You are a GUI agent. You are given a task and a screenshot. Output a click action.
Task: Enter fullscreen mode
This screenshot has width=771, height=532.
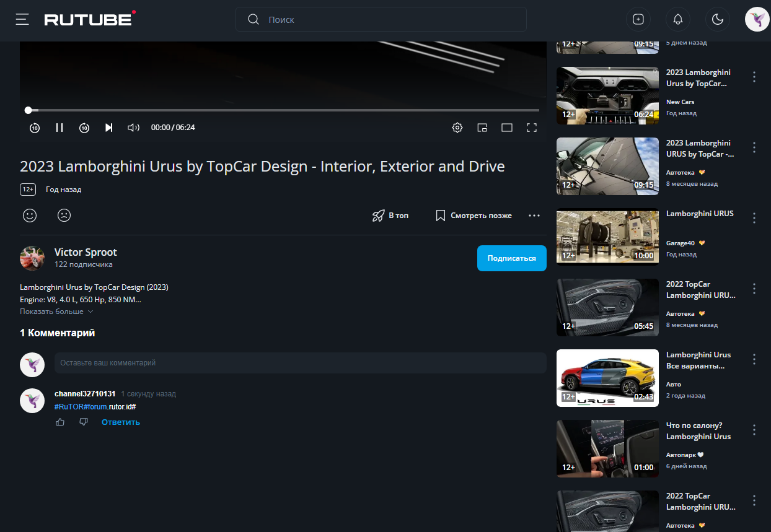click(531, 128)
